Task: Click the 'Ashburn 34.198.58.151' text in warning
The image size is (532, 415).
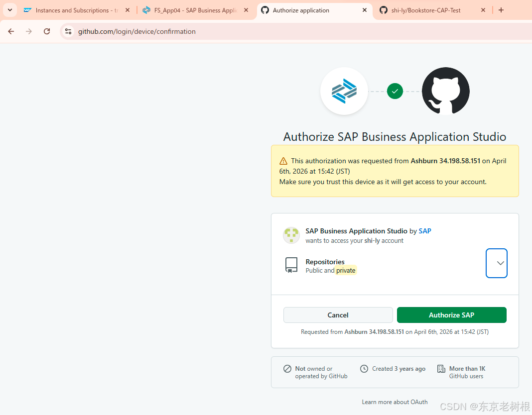Action: click(445, 161)
